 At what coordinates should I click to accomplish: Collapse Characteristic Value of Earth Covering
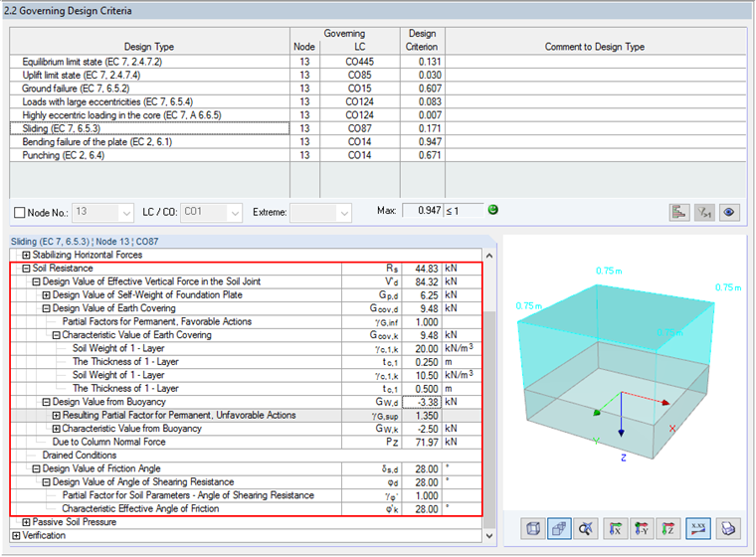click(57, 335)
